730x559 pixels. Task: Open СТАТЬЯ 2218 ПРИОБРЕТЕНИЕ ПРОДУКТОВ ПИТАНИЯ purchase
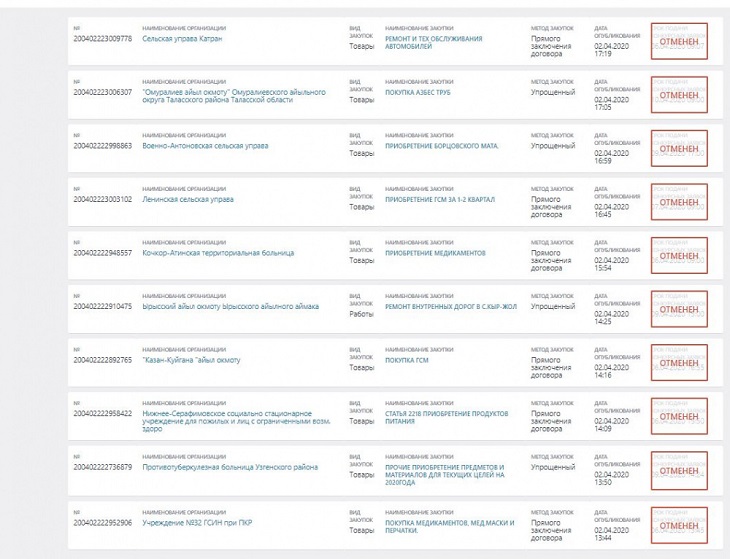446,418
